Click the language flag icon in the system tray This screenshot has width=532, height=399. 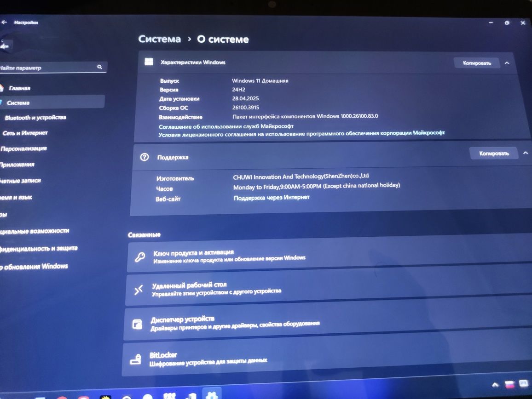point(509,384)
